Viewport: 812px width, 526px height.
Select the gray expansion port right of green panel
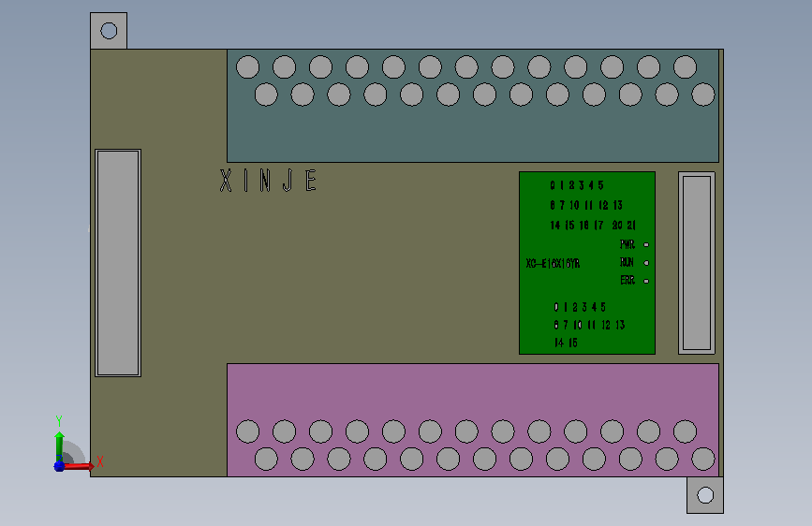point(697,263)
